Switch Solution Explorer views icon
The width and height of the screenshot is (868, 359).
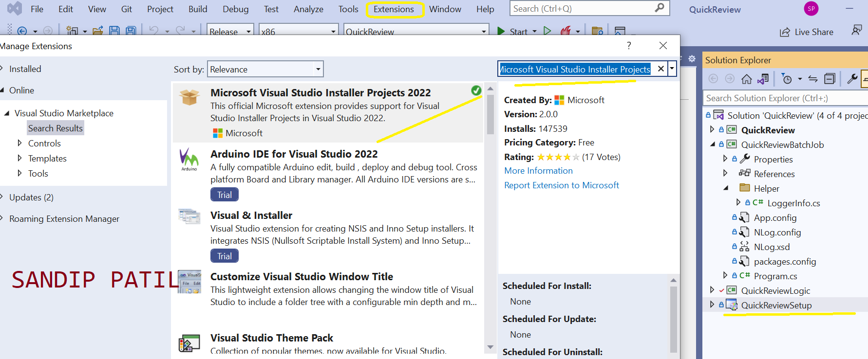point(763,79)
